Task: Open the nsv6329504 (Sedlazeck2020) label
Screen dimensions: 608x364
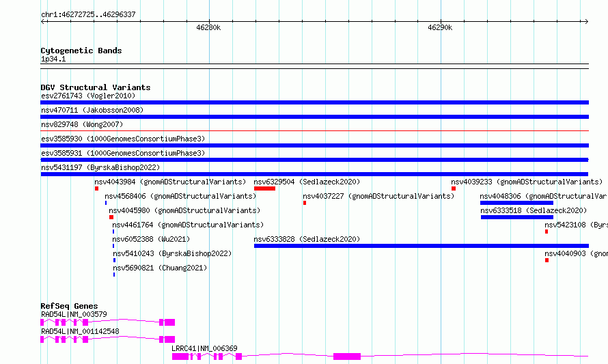Action: (307, 182)
